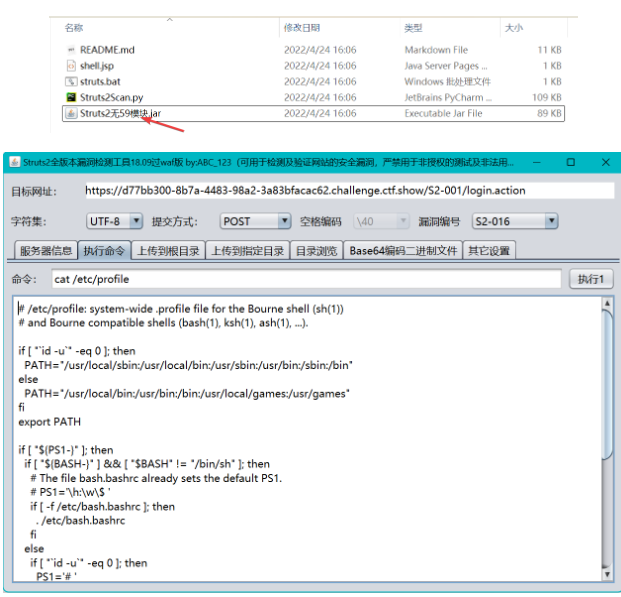Click the 执行1 execute button

click(x=591, y=279)
